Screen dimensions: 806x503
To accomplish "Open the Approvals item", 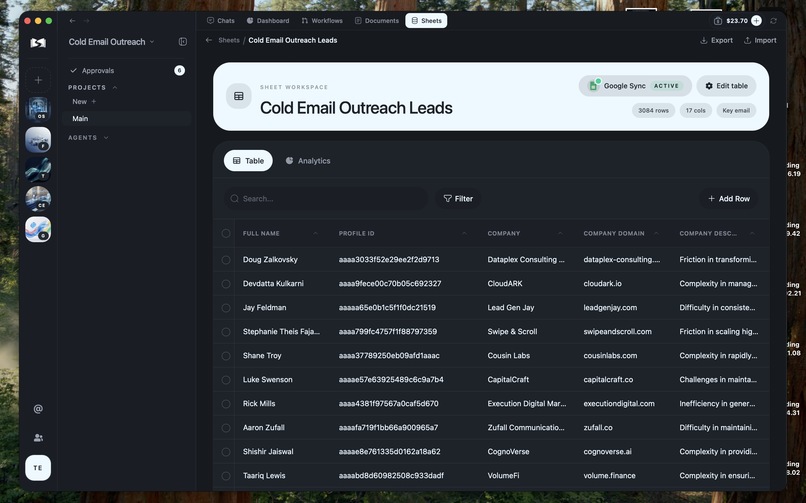I will click(126, 70).
